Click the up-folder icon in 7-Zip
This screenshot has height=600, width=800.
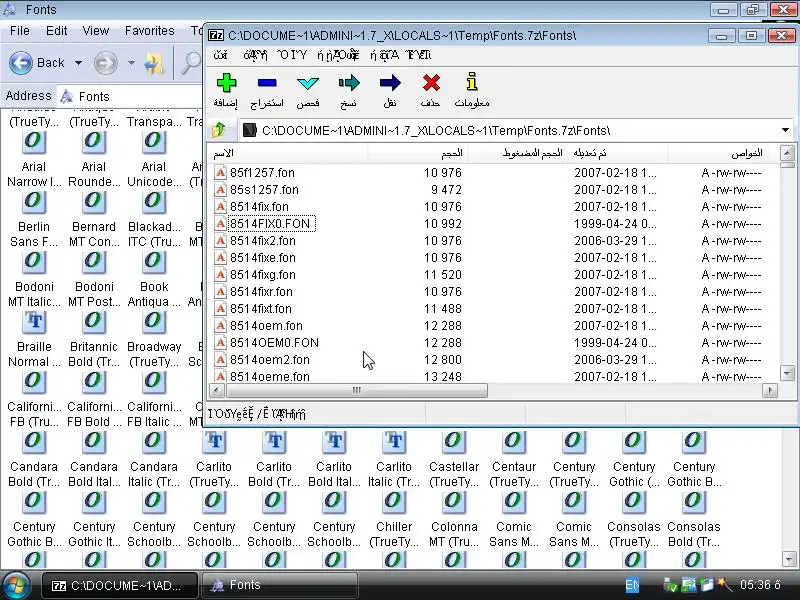[219, 130]
